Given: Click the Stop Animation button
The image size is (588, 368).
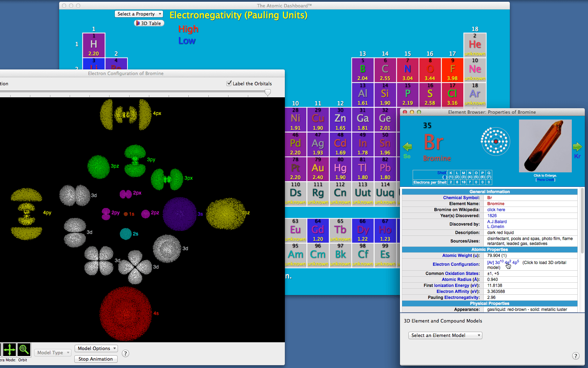Looking at the screenshot, I should pos(96,359).
